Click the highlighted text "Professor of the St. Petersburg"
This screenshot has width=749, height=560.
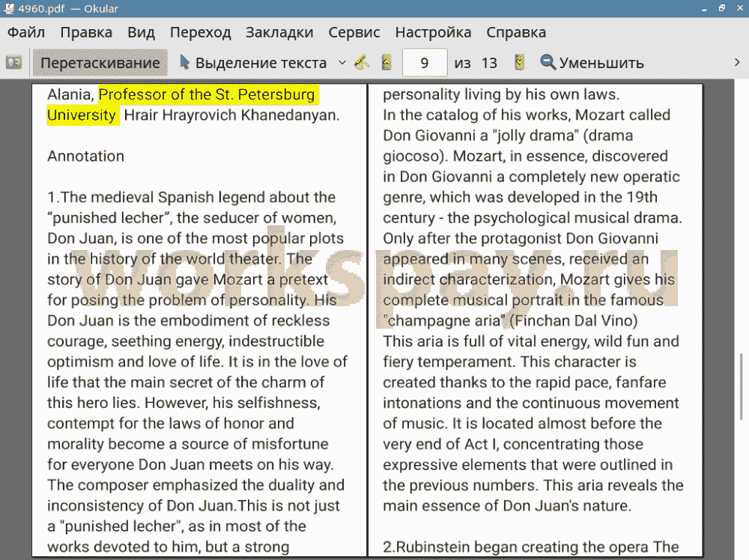[x=207, y=94]
